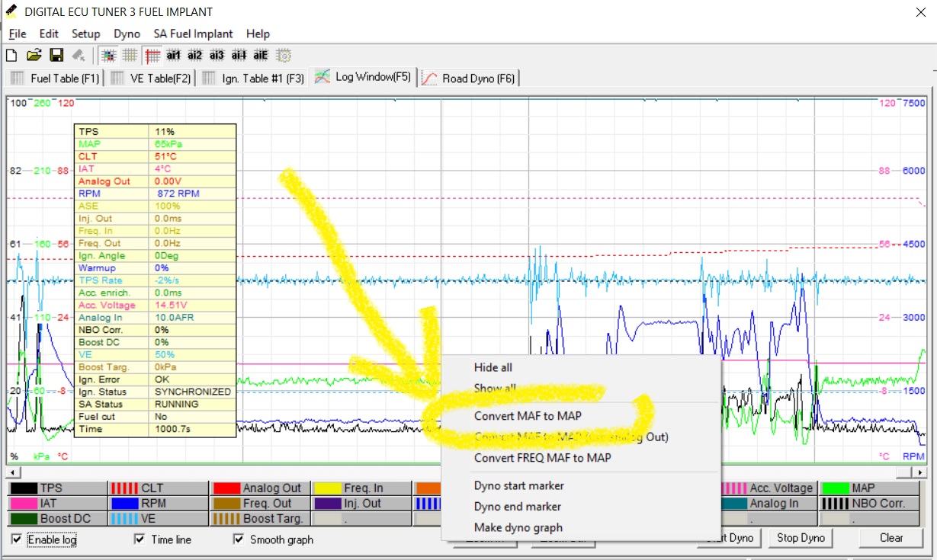
Task: Close the ECU tuner window
Action: tap(919, 12)
